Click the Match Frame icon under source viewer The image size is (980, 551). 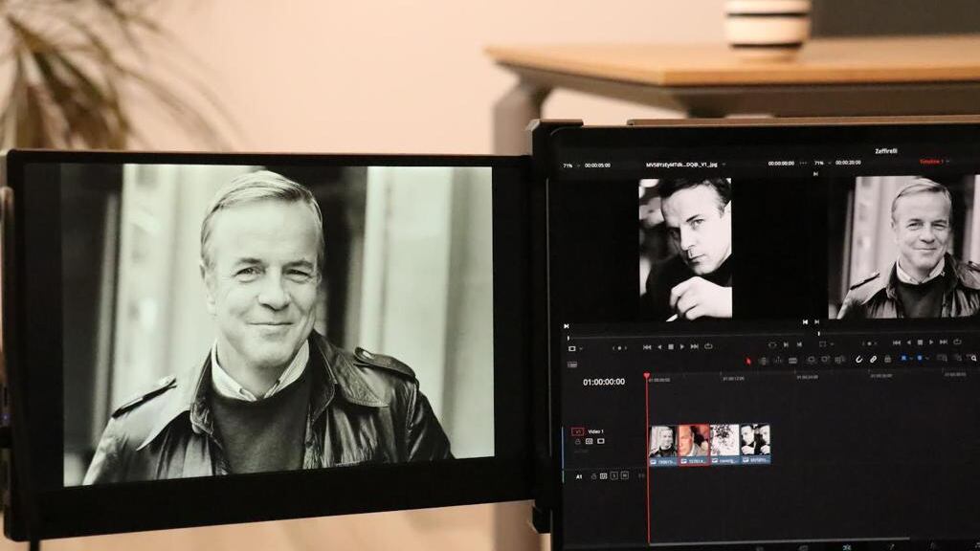pyautogui.click(x=772, y=344)
